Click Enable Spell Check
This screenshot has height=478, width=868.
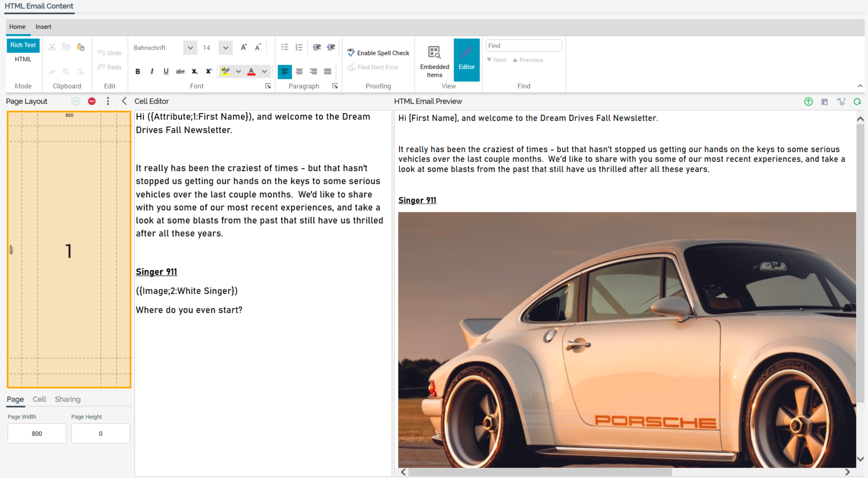[x=378, y=53]
